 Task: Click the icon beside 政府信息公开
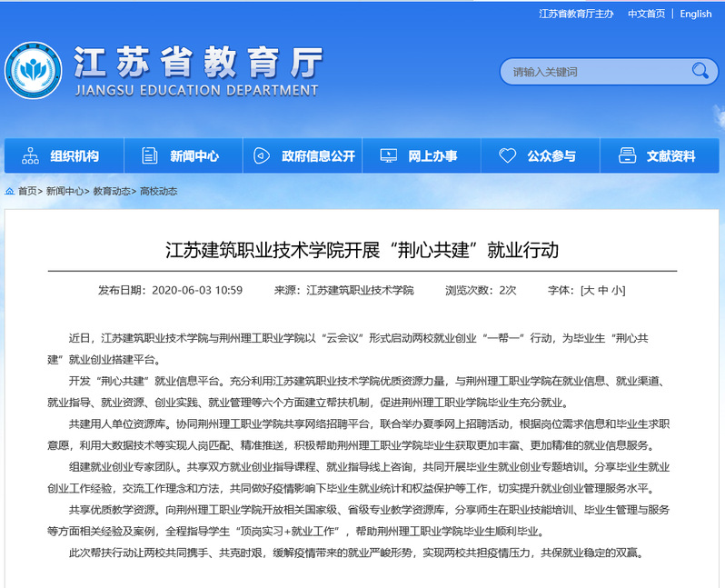262,155
